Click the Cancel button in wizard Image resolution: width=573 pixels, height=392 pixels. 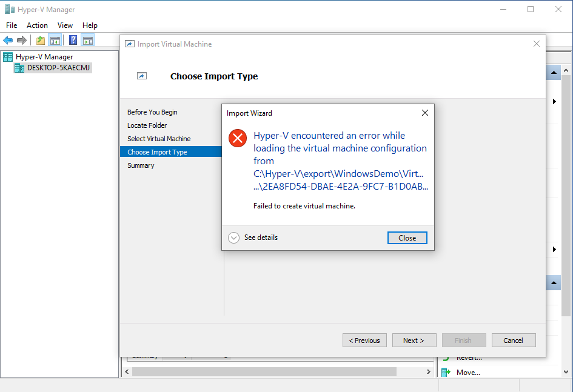(x=514, y=340)
